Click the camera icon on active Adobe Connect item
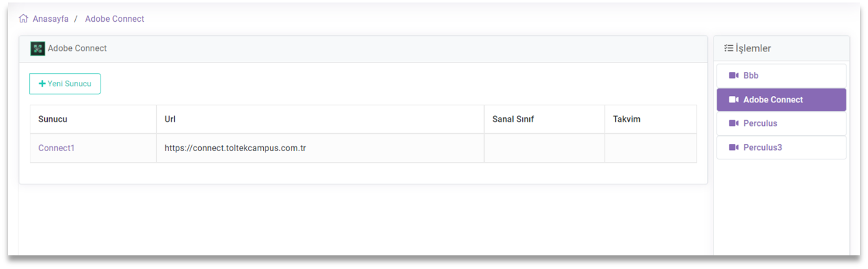The height and width of the screenshot is (269, 868). 733,100
